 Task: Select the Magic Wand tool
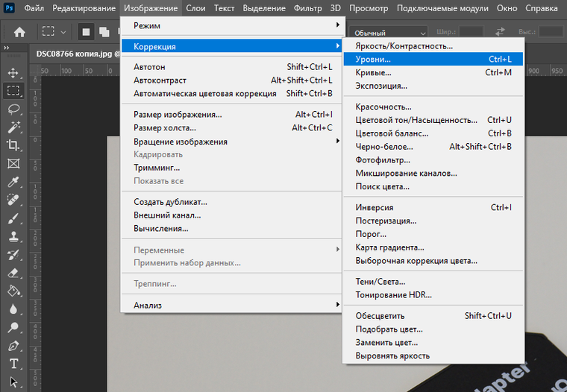13,127
